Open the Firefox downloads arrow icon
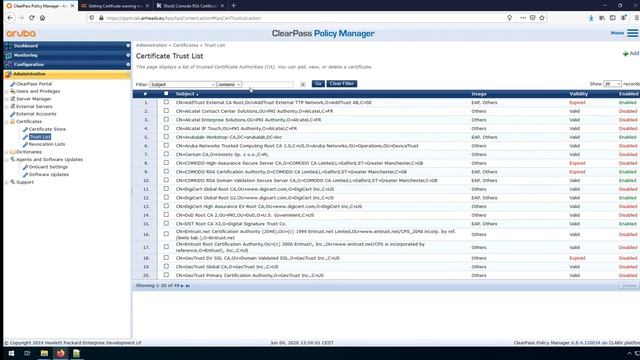Image resolution: width=640 pixels, height=360 pixels. point(591,18)
